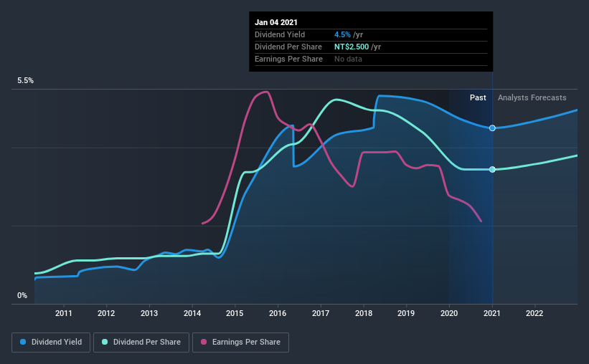
Task: Click the 2020 label on the x-axis
Action: (x=449, y=313)
